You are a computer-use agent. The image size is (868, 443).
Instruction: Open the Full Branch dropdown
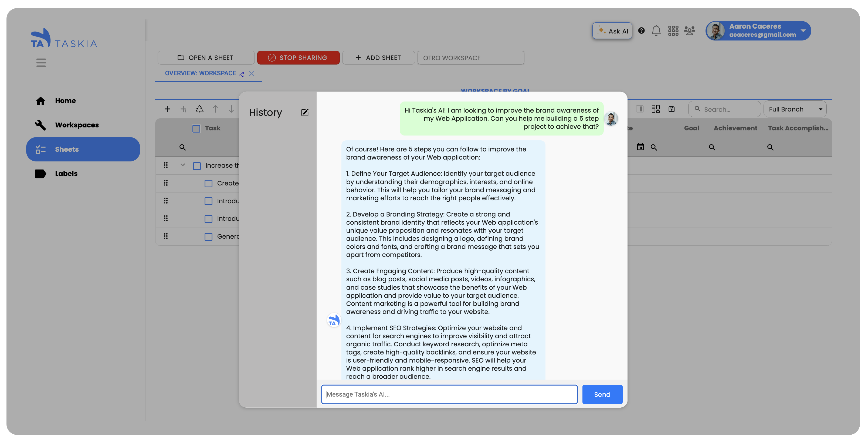[795, 109]
